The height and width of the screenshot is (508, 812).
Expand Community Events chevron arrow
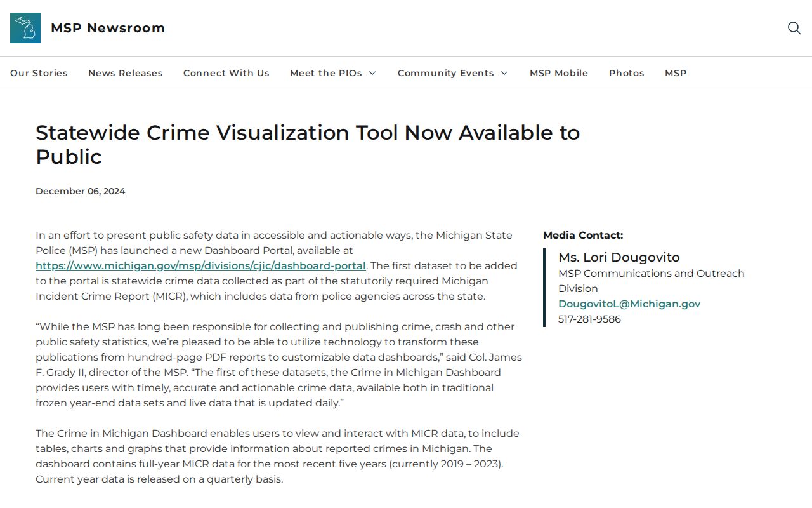coord(504,73)
